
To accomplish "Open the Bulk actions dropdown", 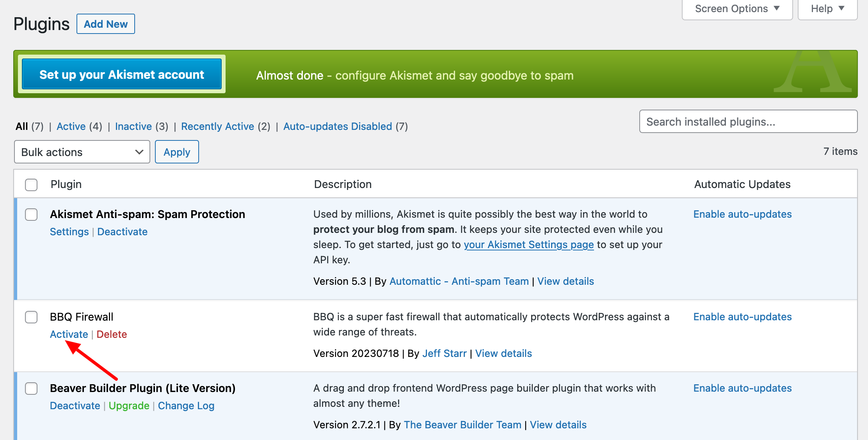I will [82, 152].
